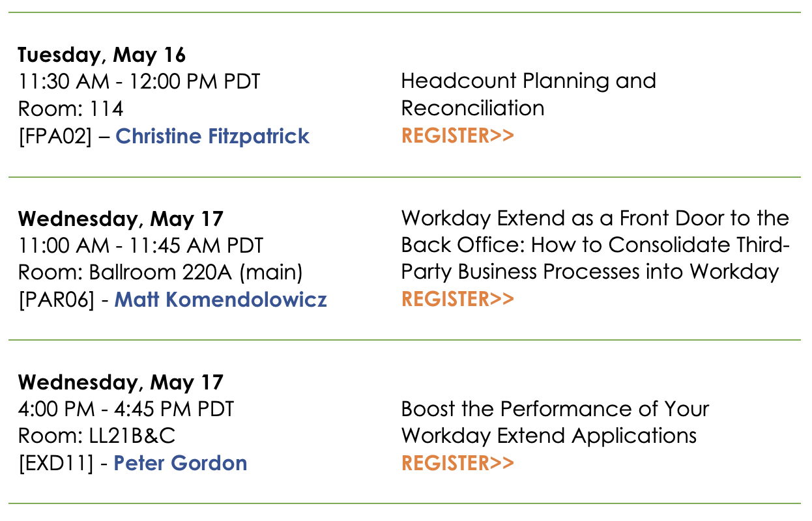Open Peter Gordon speaker link

[x=181, y=463]
